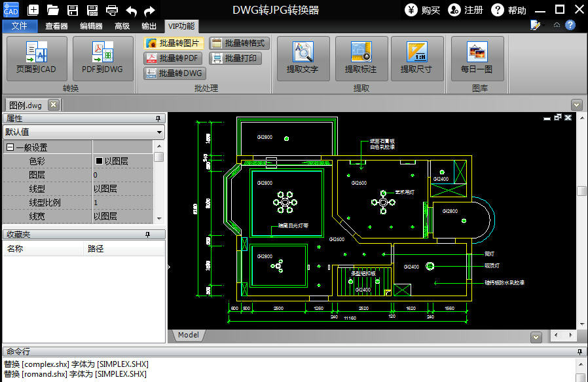The image size is (588, 382).
Task: Switch to the 编辑器 tab
Action: [x=91, y=26]
